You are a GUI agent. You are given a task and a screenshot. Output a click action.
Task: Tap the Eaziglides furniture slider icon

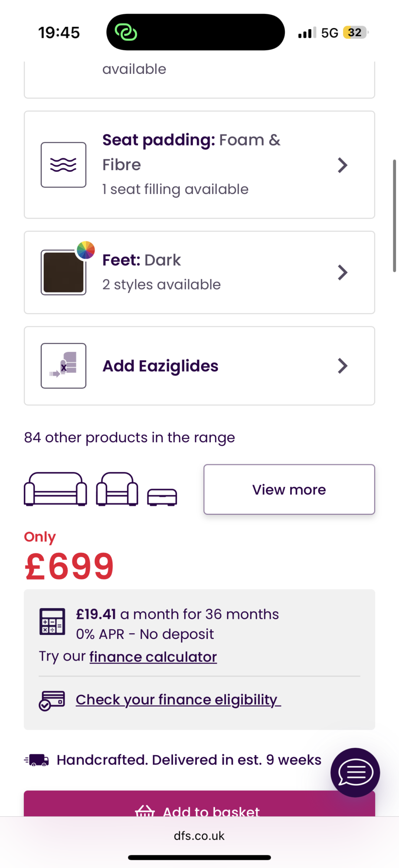tap(63, 366)
